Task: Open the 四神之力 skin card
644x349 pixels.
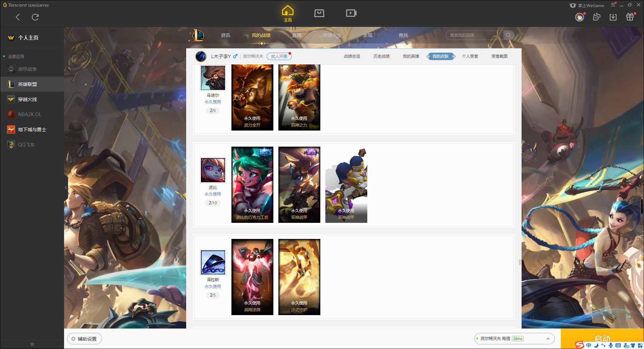Action: tap(299, 97)
